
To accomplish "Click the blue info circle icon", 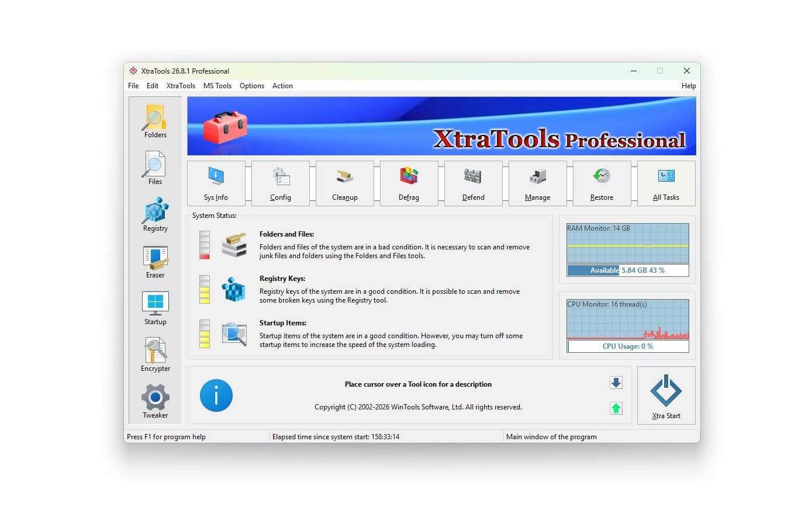I will 216,395.
